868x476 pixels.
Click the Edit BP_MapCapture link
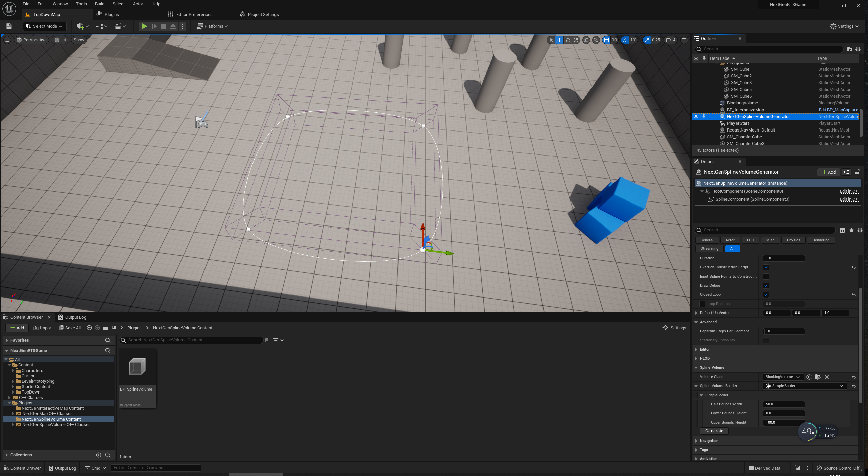[x=838, y=110]
